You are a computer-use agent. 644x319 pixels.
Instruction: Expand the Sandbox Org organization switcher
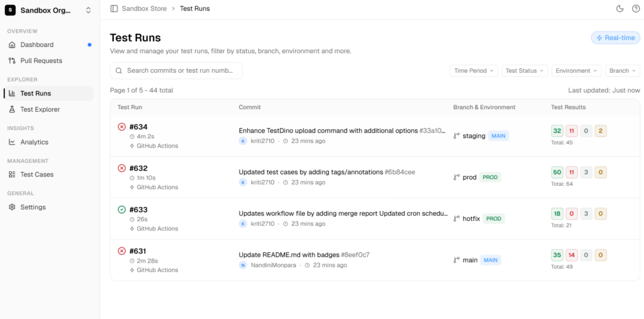point(88,10)
